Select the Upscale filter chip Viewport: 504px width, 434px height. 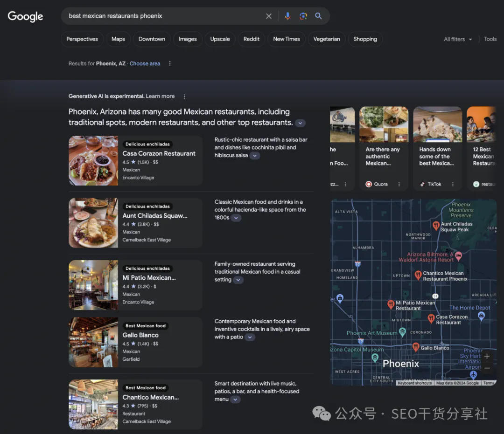(220, 39)
